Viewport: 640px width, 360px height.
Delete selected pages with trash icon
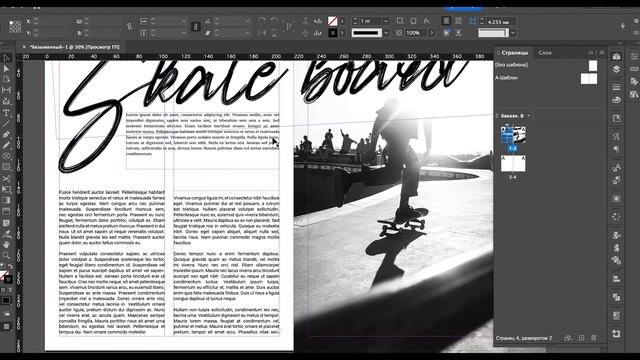593,338
